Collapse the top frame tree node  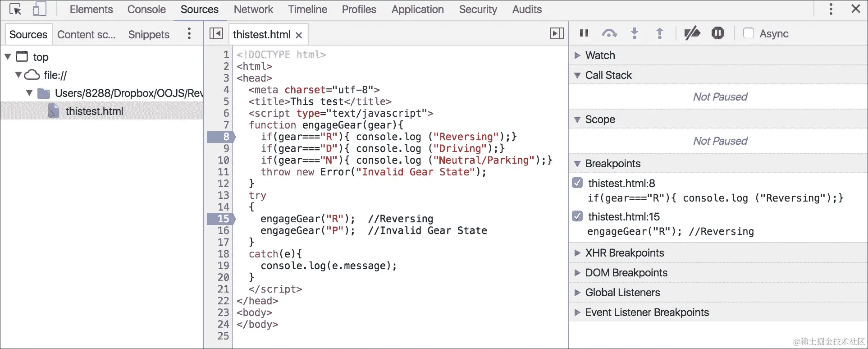click(x=8, y=57)
